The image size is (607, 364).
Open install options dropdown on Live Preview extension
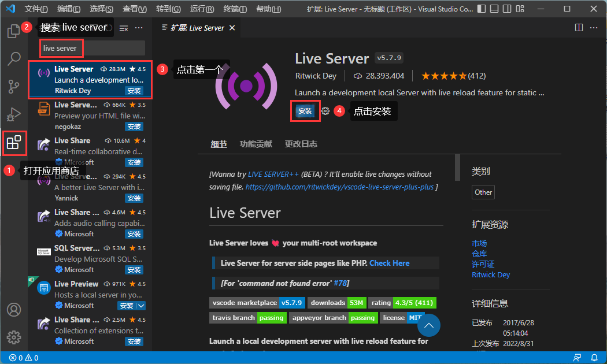142,305
